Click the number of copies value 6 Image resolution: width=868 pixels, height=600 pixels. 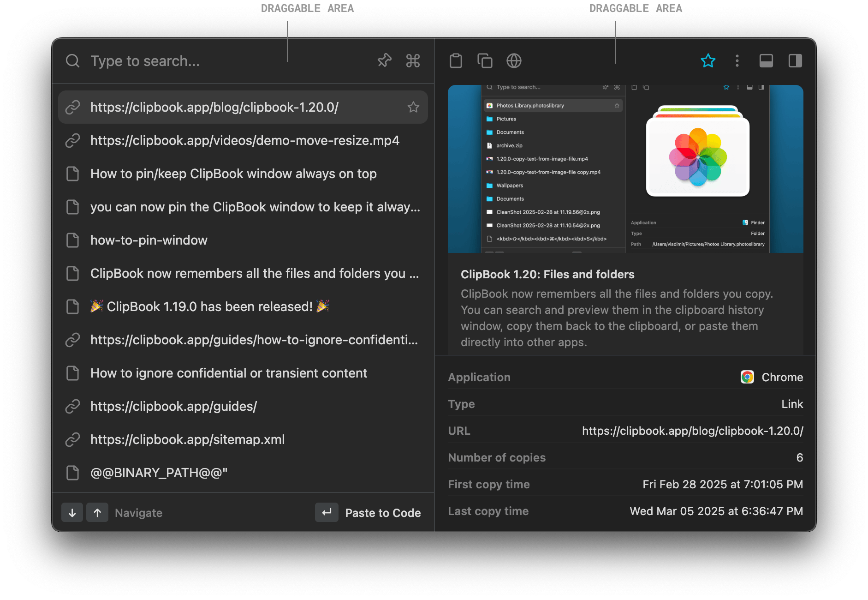coord(800,457)
